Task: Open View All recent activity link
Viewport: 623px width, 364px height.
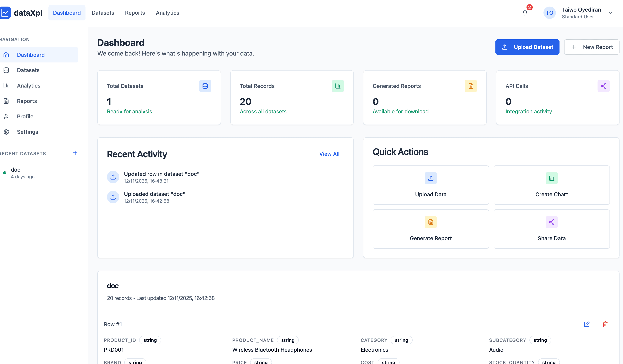Action: [329, 154]
